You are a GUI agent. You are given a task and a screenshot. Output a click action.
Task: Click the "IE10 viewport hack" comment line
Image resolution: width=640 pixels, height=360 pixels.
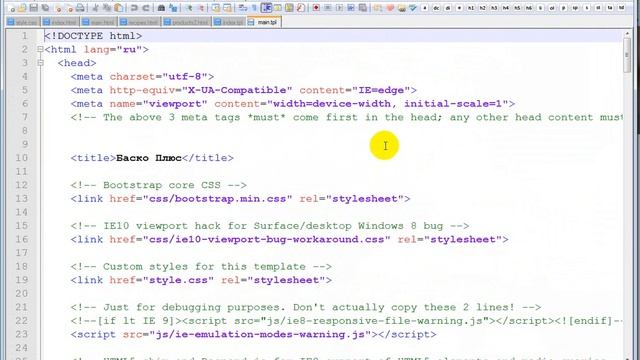click(270, 226)
